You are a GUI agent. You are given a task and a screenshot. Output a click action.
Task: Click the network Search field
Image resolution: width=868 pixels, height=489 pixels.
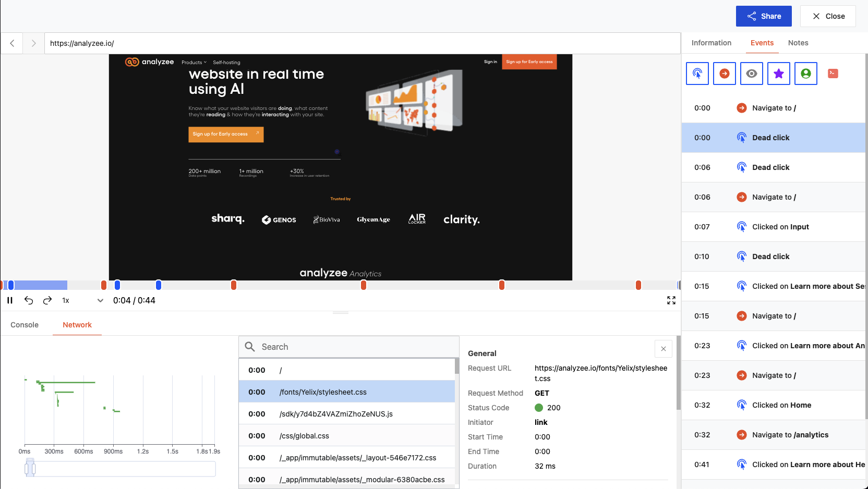click(349, 347)
